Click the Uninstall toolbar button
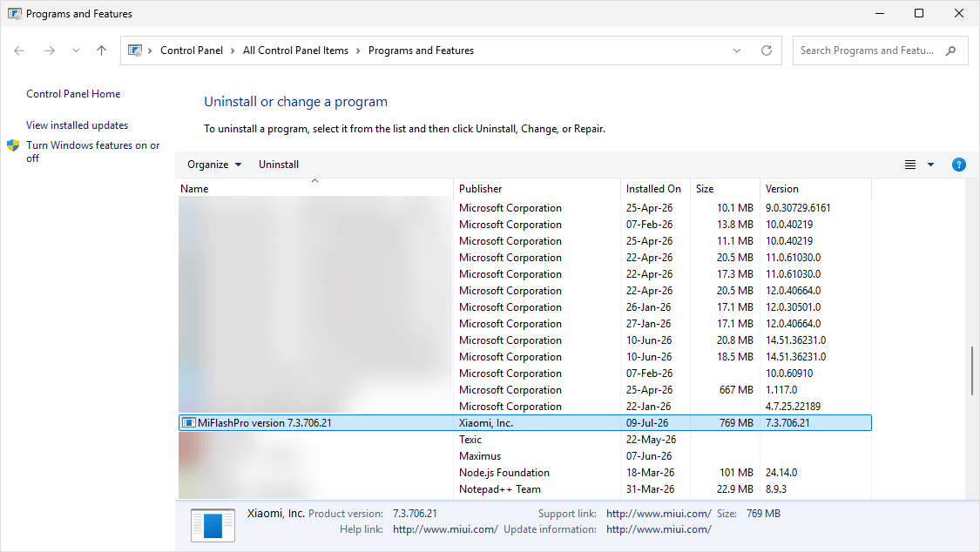 [279, 165]
